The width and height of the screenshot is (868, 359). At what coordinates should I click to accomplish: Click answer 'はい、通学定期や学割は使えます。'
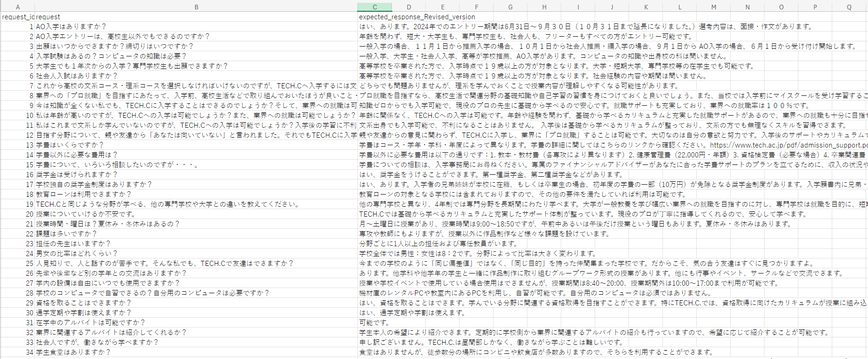pos(412,313)
